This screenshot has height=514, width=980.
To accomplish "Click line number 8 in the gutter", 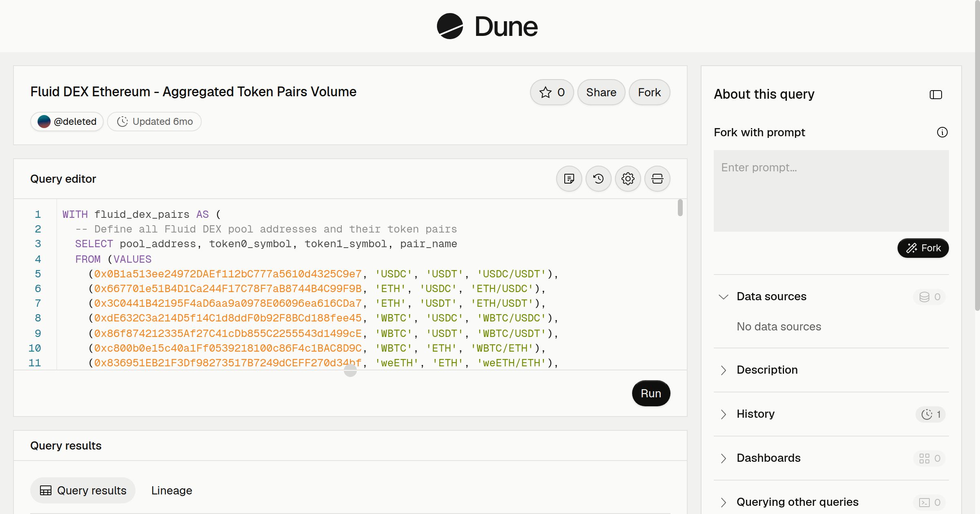I will 38,318.
